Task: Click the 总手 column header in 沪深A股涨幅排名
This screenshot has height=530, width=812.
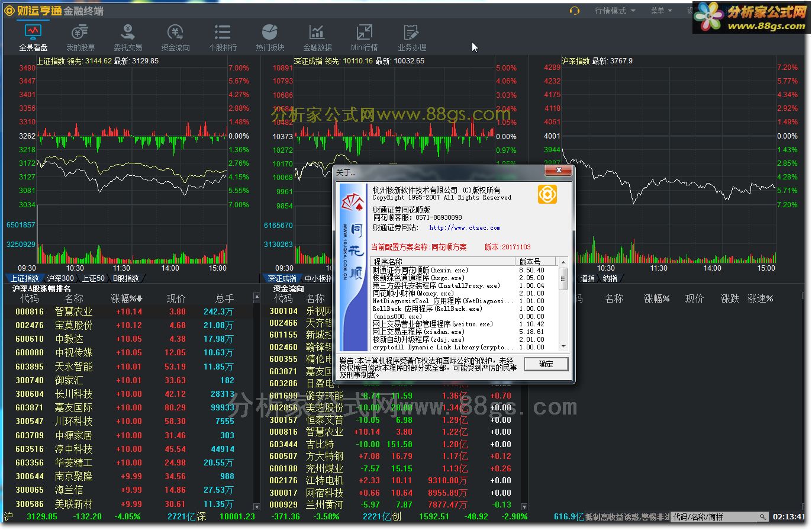Action: pos(224,298)
